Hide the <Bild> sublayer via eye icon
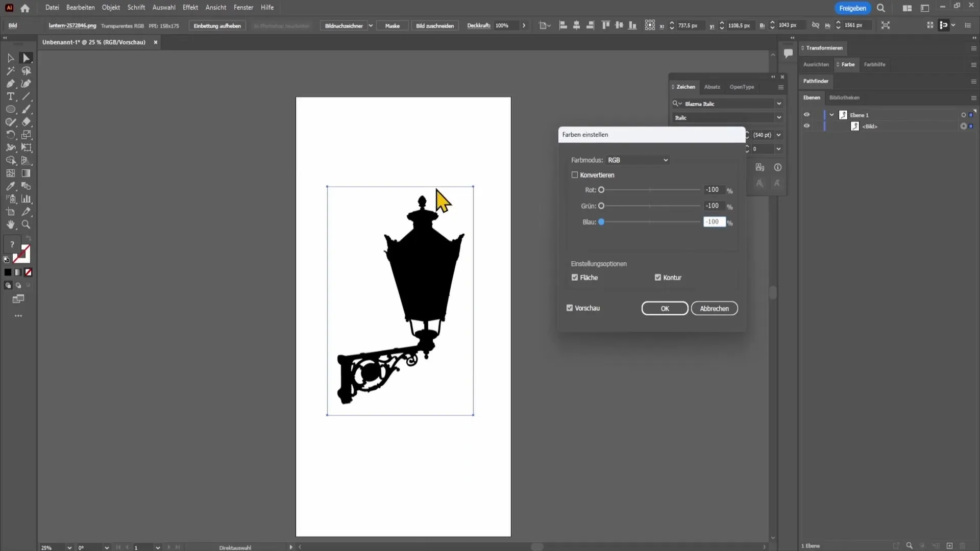980x551 pixels. click(806, 126)
